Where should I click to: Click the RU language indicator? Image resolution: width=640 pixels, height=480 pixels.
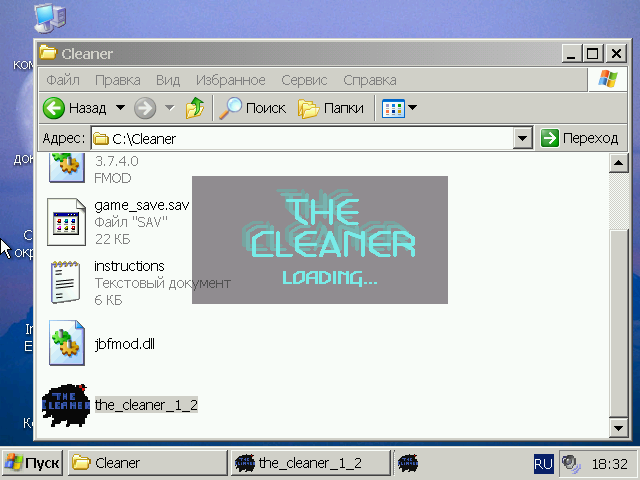point(543,464)
